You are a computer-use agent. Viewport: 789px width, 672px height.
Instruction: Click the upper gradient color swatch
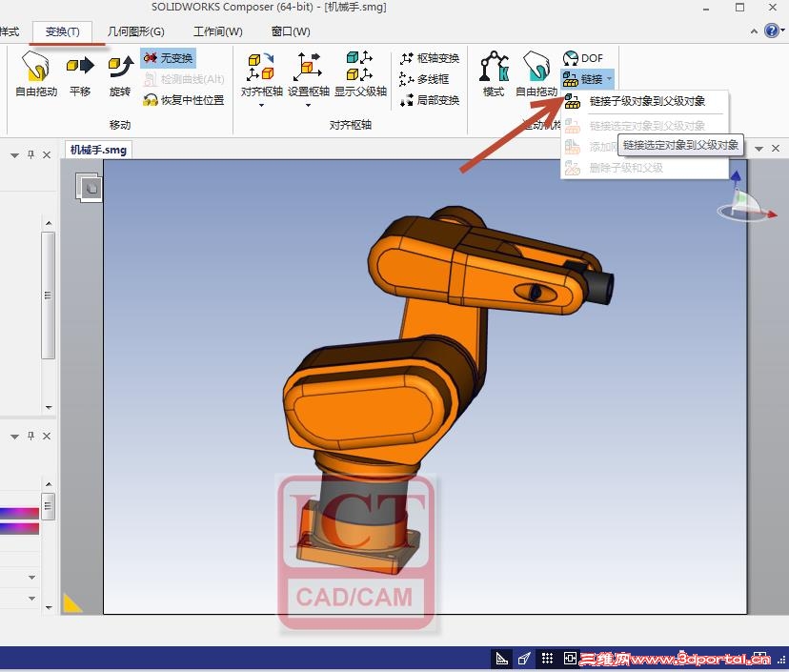click(20, 514)
